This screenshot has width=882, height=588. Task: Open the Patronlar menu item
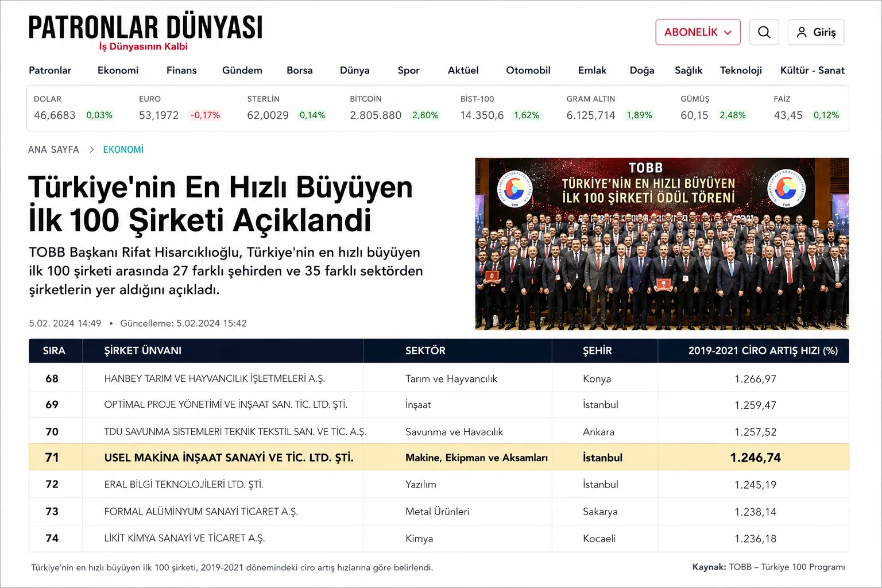tap(50, 70)
